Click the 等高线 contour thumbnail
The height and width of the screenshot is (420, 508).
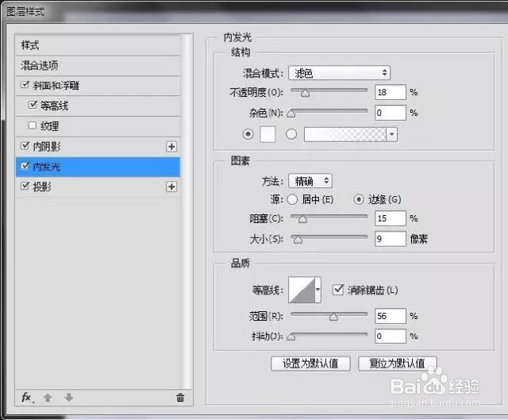[x=302, y=290]
